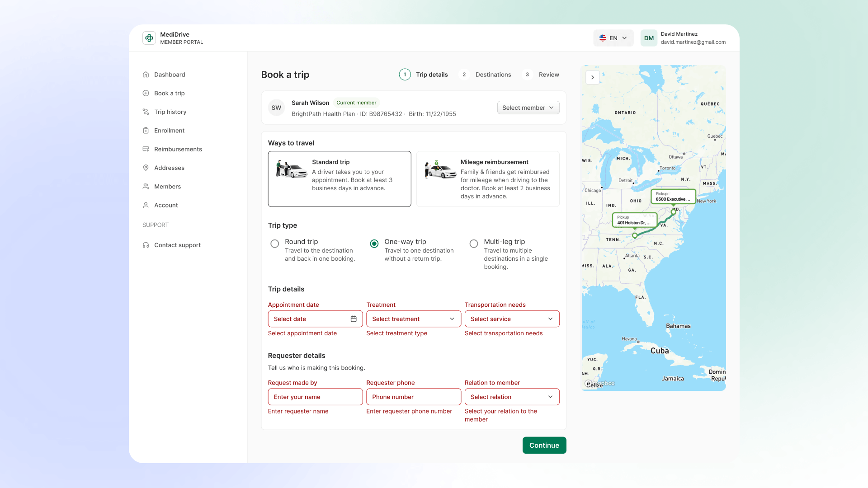Go to Destinations step

485,75
